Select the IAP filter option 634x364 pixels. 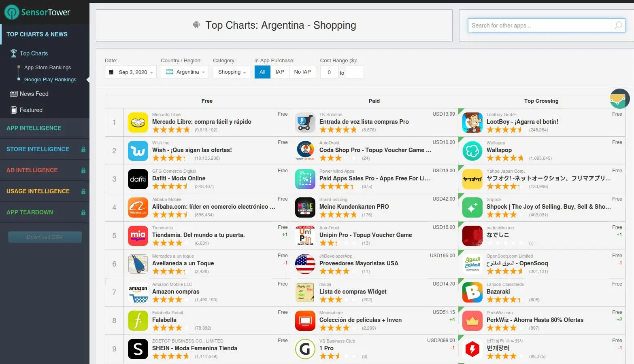tap(280, 72)
